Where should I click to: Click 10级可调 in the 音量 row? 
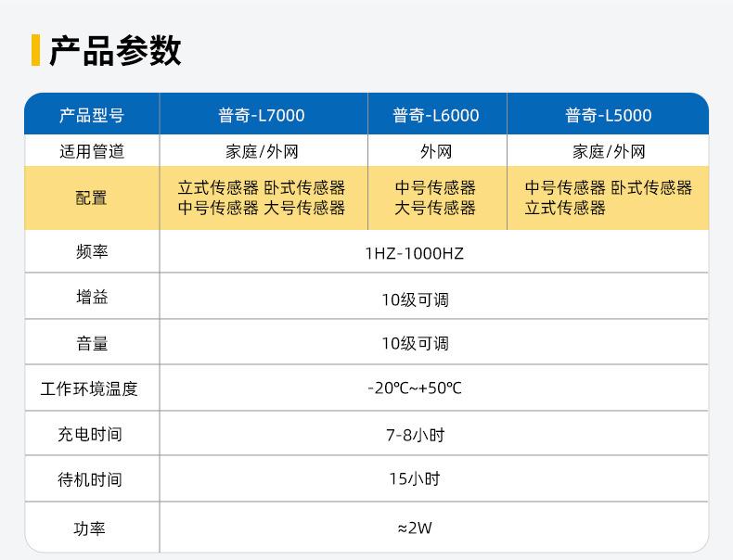pyautogui.click(x=414, y=343)
